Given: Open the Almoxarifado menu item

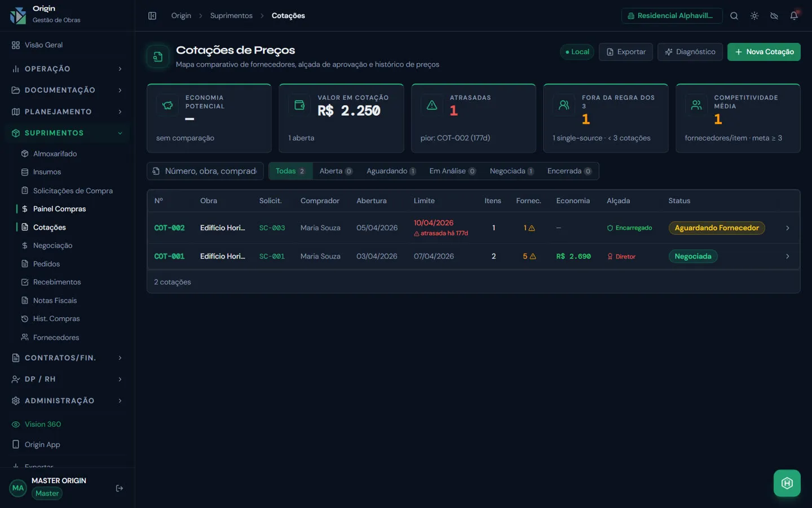Looking at the screenshot, I should [55, 154].
